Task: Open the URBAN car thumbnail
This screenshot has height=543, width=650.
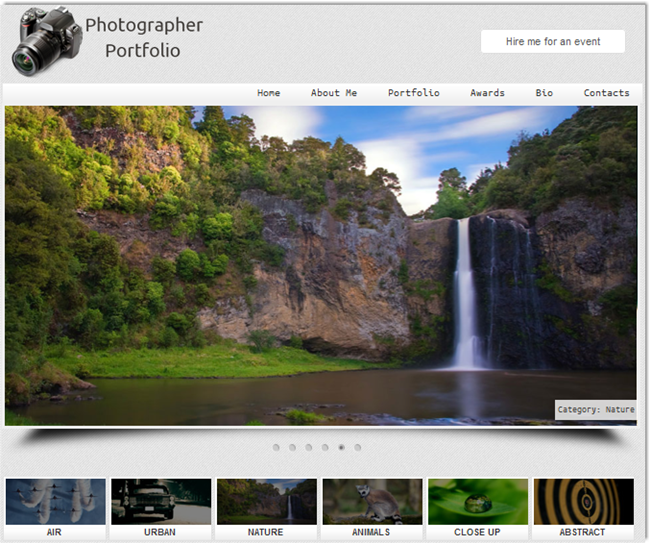Action: (x=161, y=502)
